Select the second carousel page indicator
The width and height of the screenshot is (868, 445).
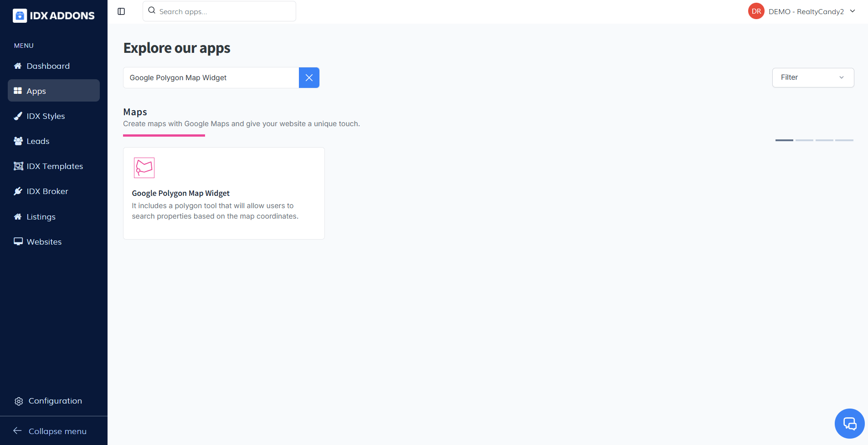click(x=804, y=140)
